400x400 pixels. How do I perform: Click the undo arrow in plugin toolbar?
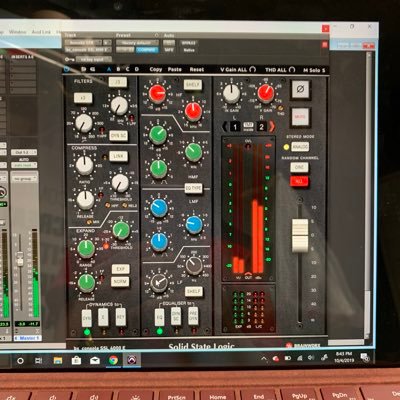(x=84, y=69)
